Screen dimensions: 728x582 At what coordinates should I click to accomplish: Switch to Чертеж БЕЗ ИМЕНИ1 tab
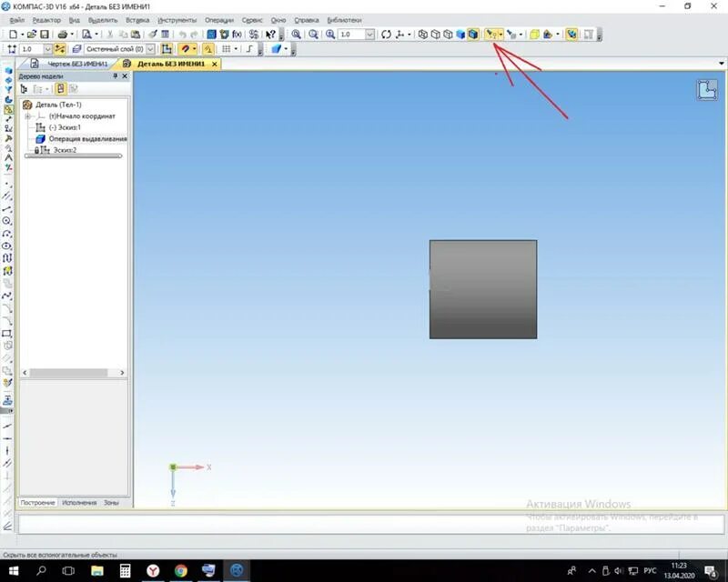click(77, 64)
